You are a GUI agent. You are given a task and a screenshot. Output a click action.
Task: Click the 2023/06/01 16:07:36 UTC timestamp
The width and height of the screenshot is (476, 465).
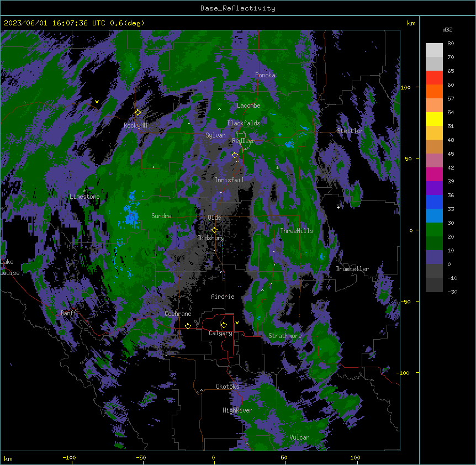coord(74,23)
